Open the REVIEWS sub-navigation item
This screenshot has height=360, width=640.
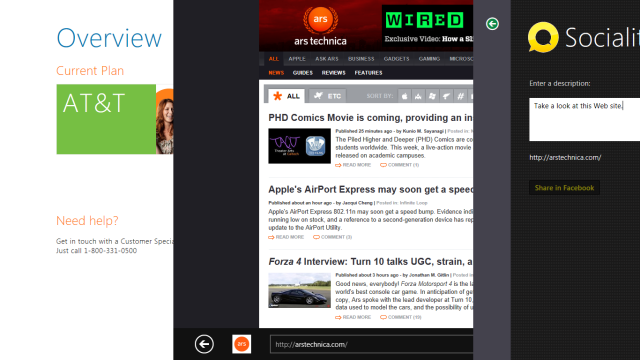(333, 73)
